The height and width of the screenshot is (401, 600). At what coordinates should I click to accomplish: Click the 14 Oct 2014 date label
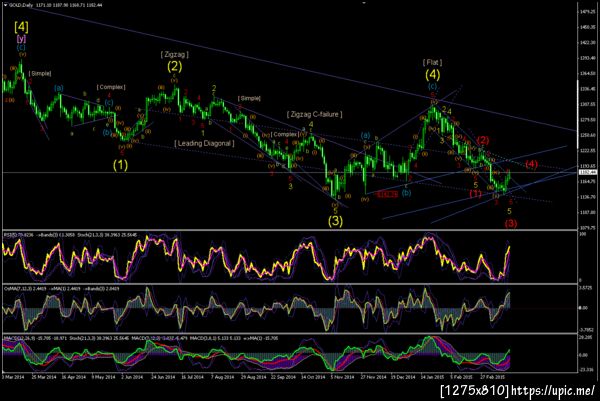click(x=313, y=377)
